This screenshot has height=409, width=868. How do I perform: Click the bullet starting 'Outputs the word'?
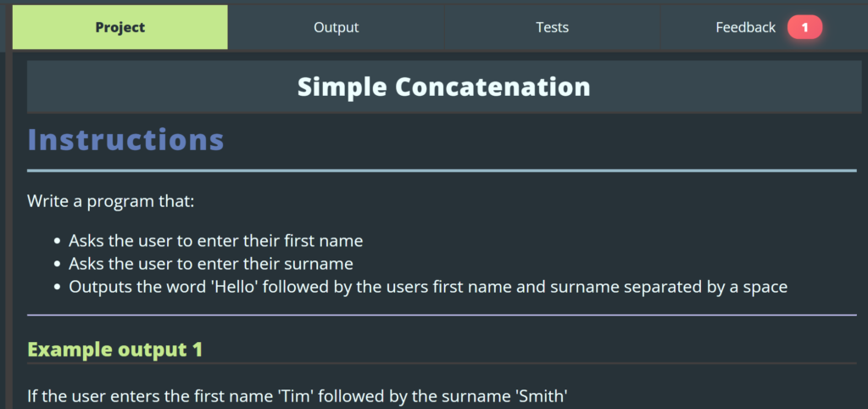[428, 287]
